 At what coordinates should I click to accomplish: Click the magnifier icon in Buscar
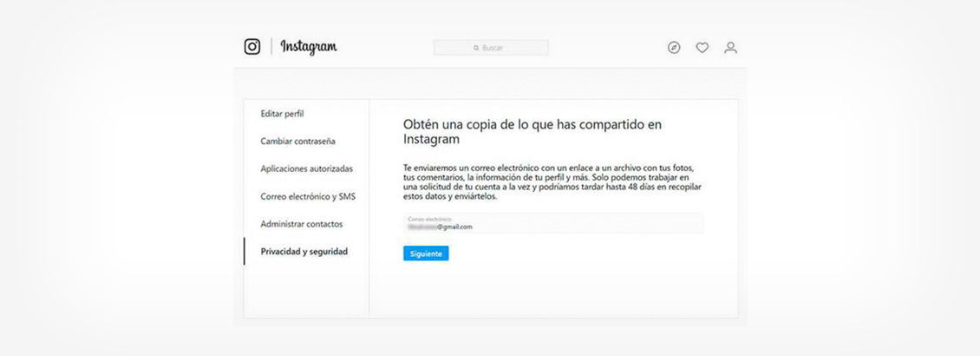pyautogui.click(x=476, y=48)
